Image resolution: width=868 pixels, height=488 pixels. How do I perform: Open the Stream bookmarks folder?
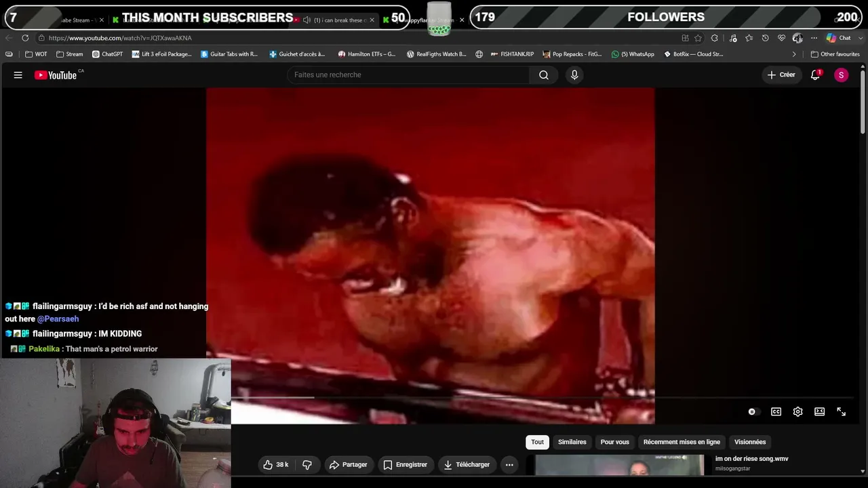pos(69,54)
